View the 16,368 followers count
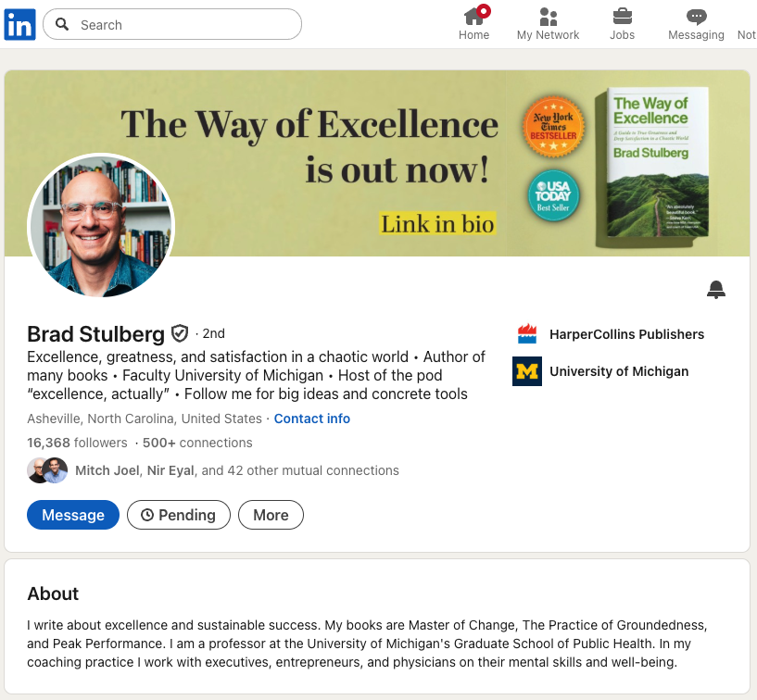This screenshot has height=700, width=757. [x=77, y=443]
